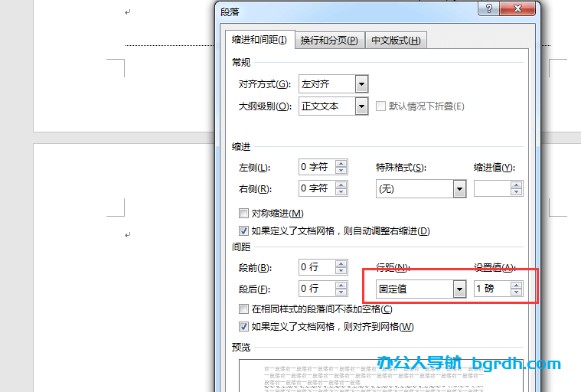Toggle 默认情况下折叠 checkbox

click(380, 106)
